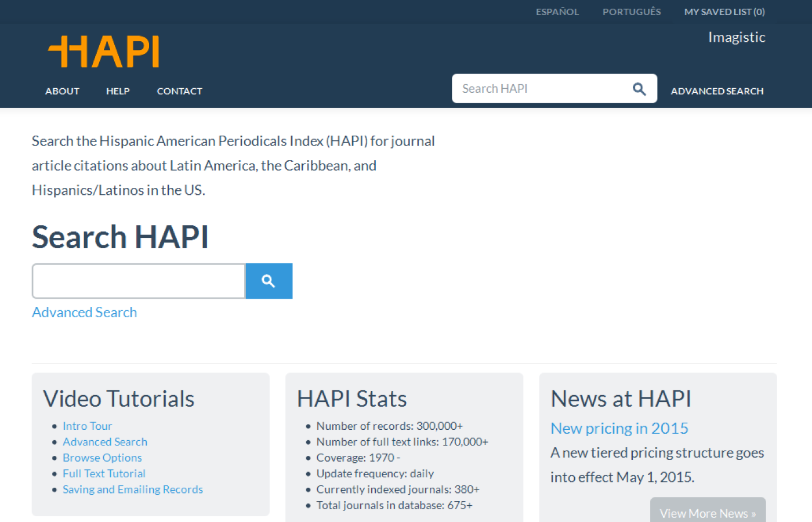812x522 pixels.
Task: Open the ABOUT page
Action: (x=62, y=91)
